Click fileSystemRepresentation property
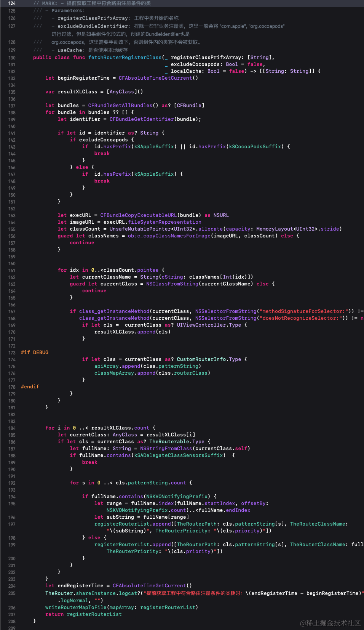Screen dimensions: 364x630 [164, 222]
